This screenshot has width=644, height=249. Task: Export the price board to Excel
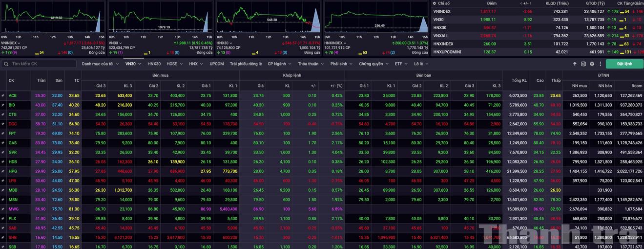coord(583,64)
